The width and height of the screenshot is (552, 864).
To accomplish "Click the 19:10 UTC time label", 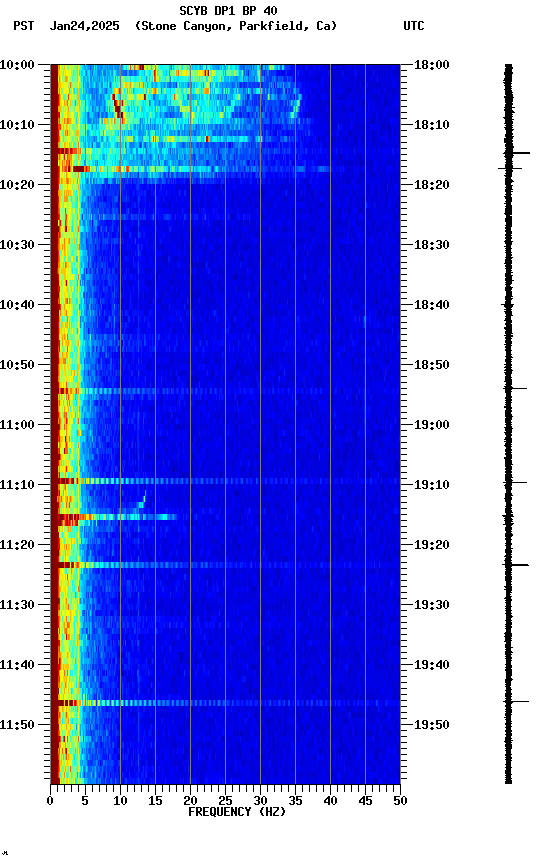I will (x=432, y=485).
